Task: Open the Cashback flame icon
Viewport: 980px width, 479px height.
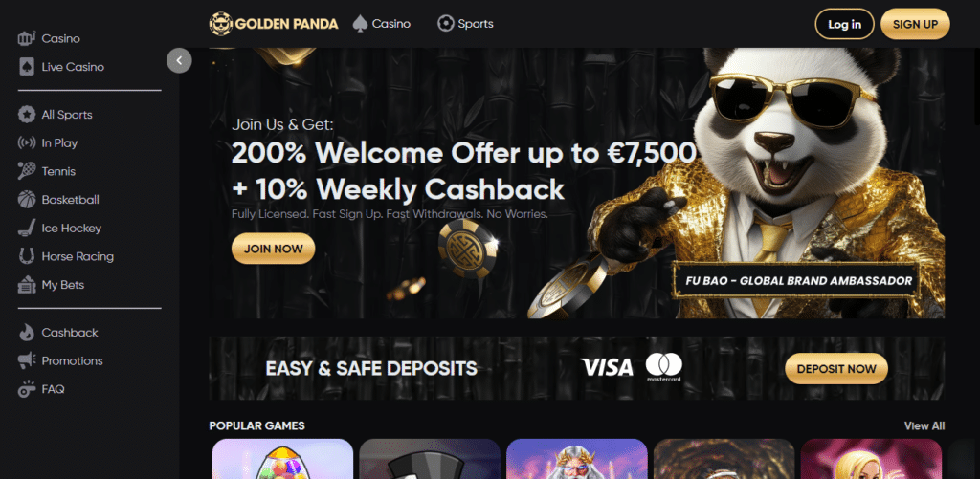Action: tap(26, 332)
